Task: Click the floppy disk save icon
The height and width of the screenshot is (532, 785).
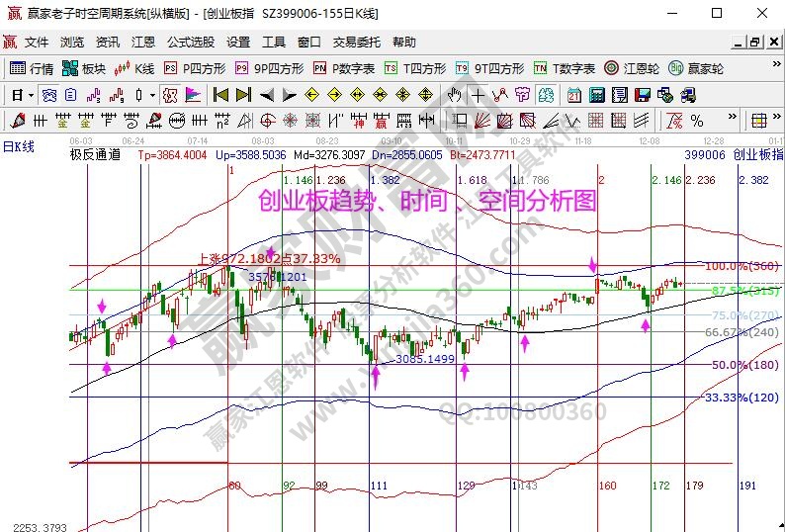Action: pyautogui.click(x=642, y=95)
